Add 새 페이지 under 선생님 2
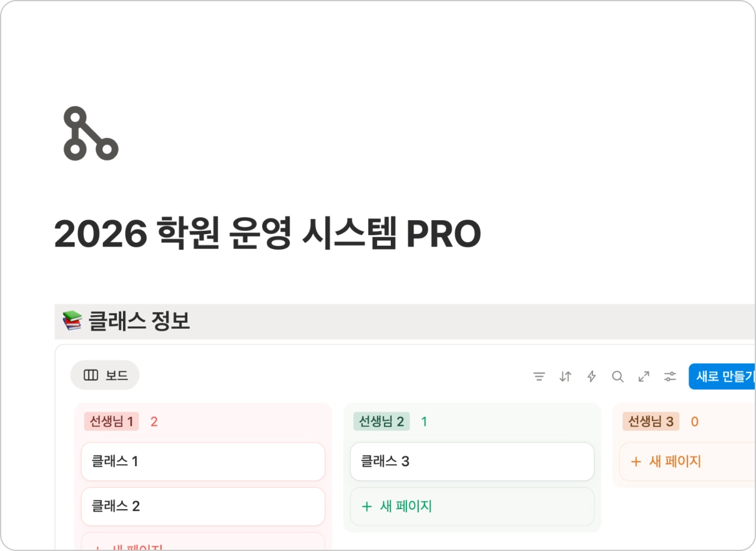Viewport: 756px width, 551px height. [472, 506]
